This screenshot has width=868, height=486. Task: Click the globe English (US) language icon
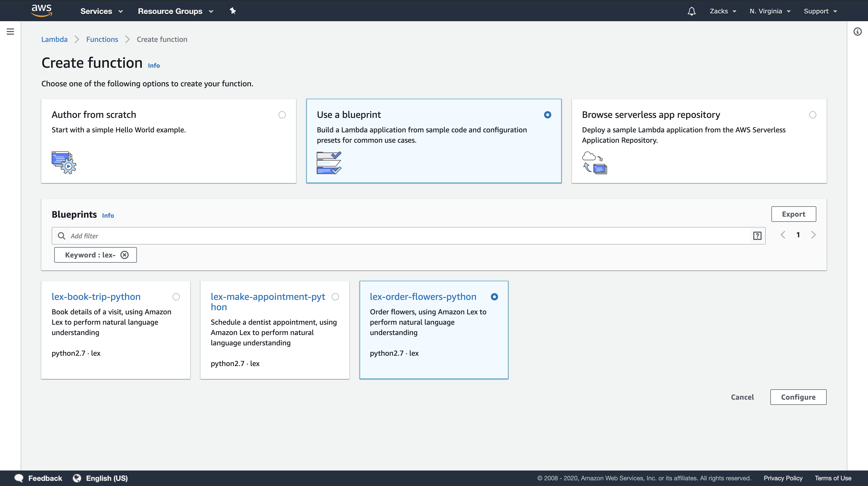click(x=77, y=478)
